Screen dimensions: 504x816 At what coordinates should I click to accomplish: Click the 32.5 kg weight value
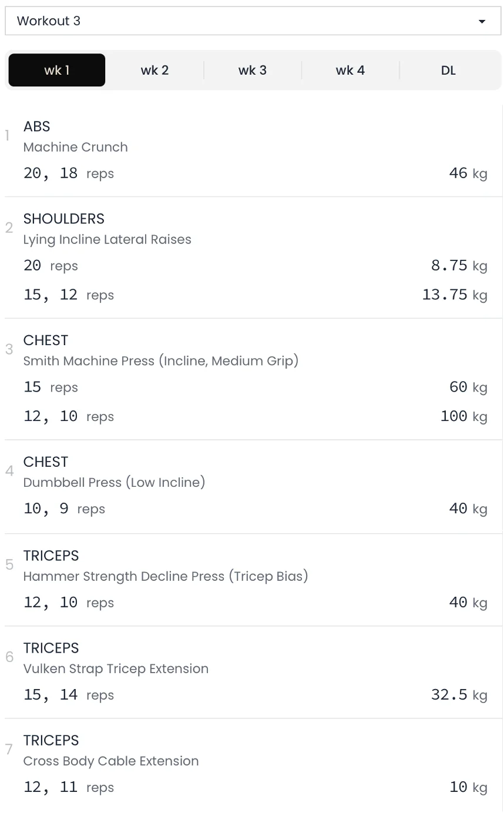[459, 695]
